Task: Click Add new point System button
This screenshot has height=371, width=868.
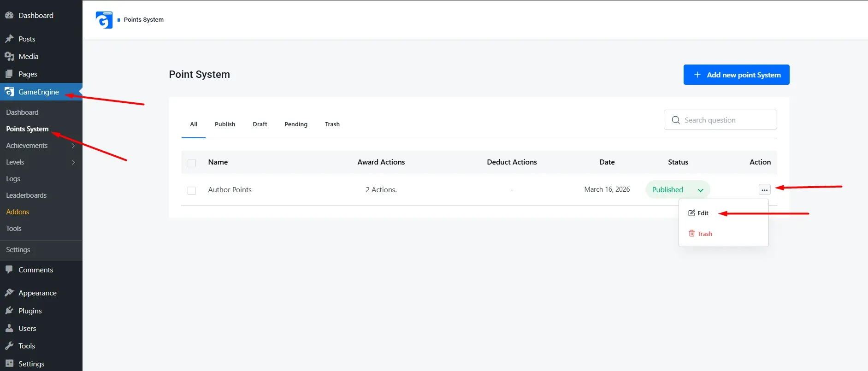Action: coord(736,75)
